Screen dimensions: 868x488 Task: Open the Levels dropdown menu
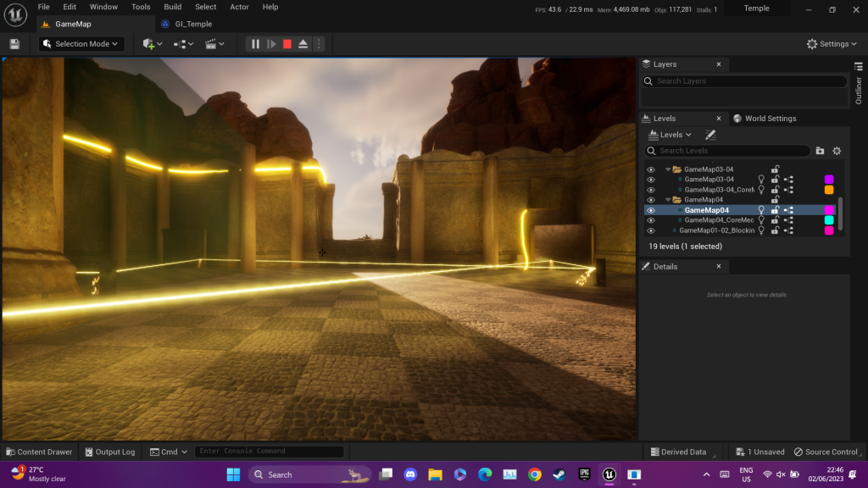670,135
